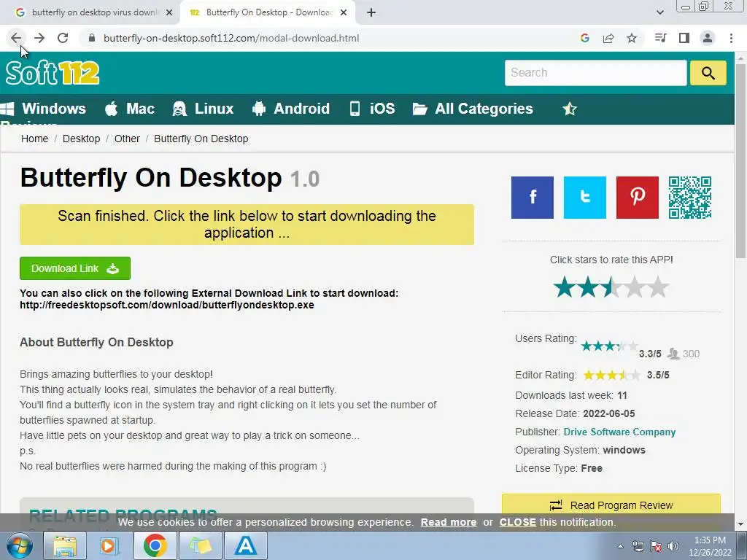Share on Pinterest
The width and height of the screenshot is (747, 560).
[x=638, y=197]
